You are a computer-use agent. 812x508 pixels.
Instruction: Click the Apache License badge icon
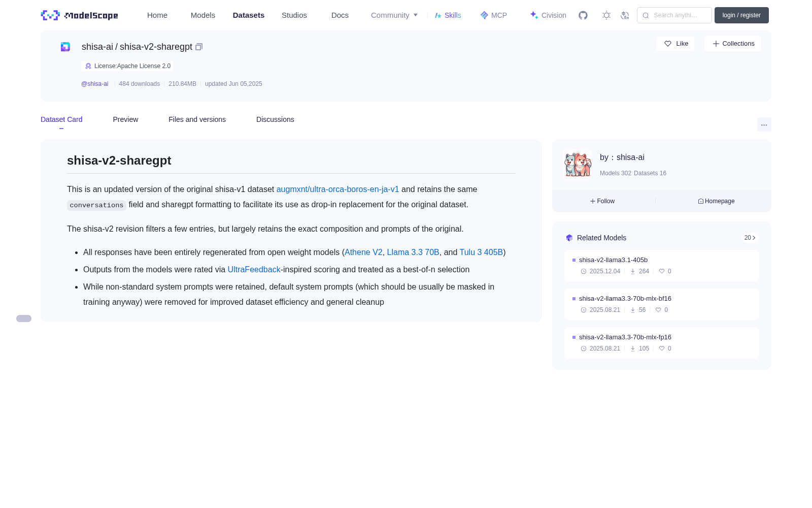click(x=88, y=66)
